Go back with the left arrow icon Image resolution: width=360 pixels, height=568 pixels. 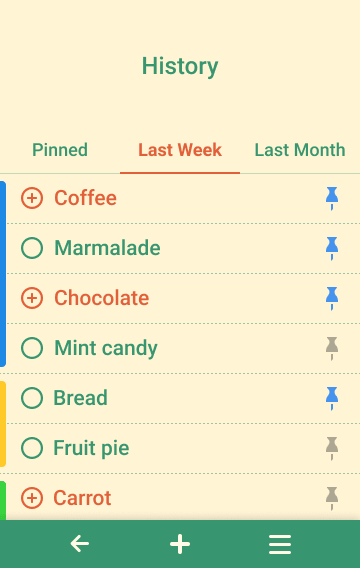tap(80, 544)
